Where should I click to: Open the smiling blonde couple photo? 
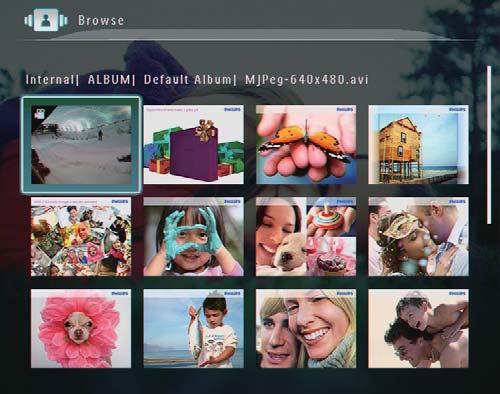click(306, 329)
